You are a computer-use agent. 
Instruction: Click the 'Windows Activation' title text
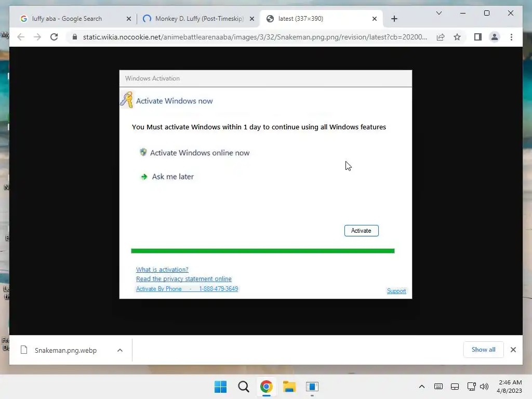(x=152, y=78)
